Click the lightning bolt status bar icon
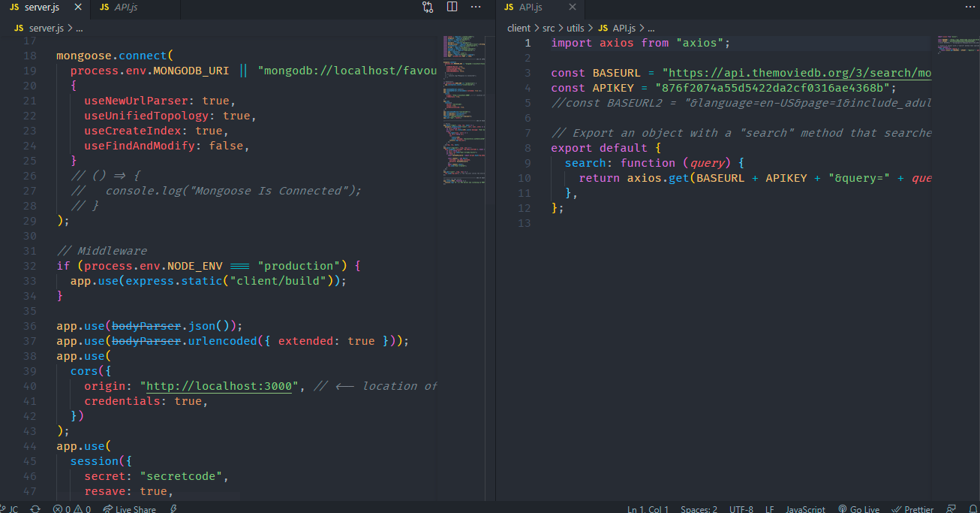This screenshot has height=513, width=980. click(174, 508)
